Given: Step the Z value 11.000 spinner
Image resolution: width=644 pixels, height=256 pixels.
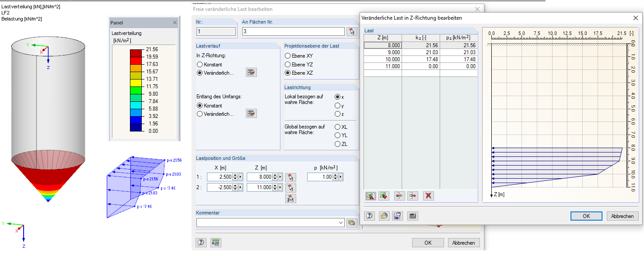Looking at the screenshot, I should (x=275, y=187).
